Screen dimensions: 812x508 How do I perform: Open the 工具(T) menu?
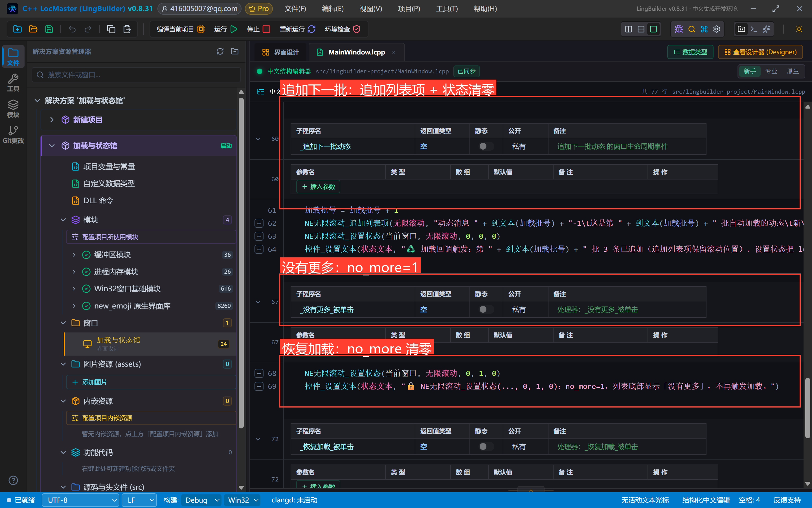(x=447, y=8)
